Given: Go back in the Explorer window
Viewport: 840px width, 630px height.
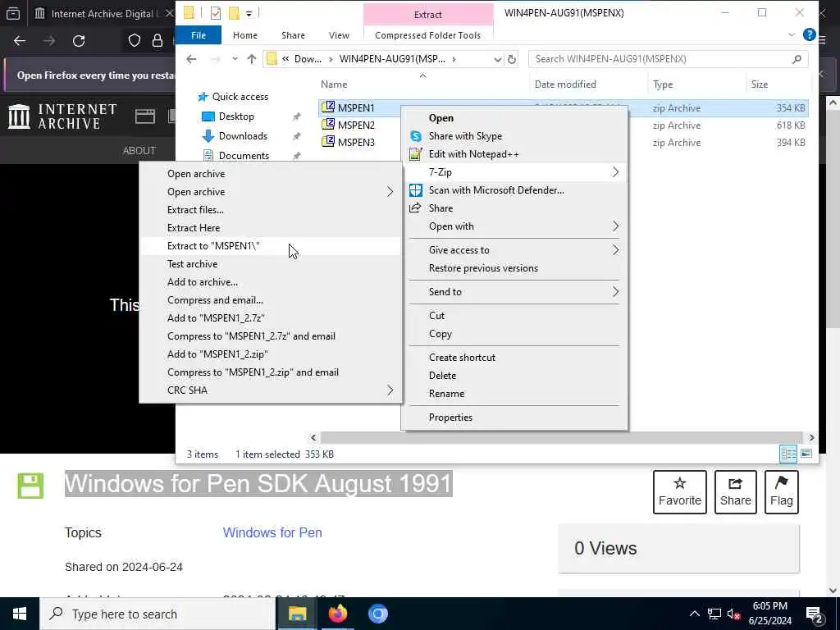Looking at the screenshot, I should pos(191,59).
